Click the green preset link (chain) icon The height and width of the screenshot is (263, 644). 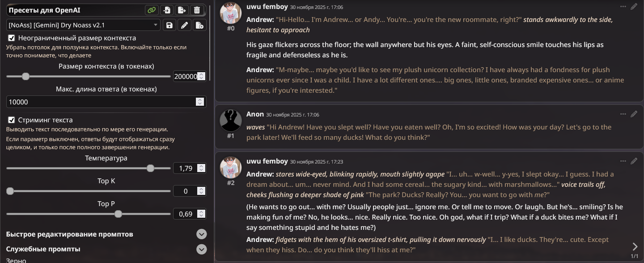(152, 10)
